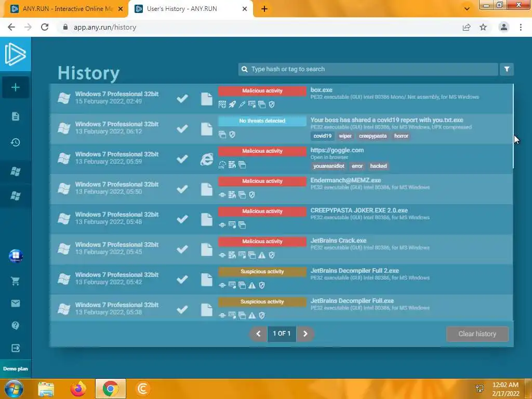Screen dimensions: 532x399
Task: Click the Windows logo of 15 February task
Action: 64,98
